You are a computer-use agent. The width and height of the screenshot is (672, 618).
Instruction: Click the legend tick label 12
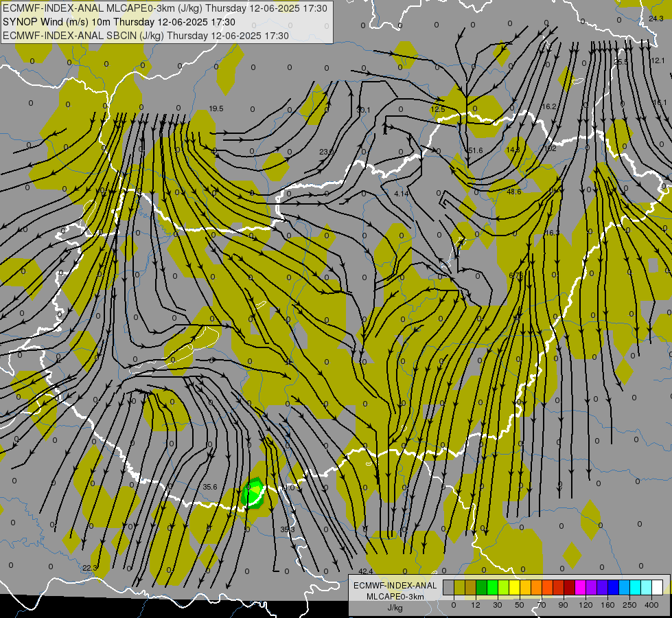[x=476, y=605]
